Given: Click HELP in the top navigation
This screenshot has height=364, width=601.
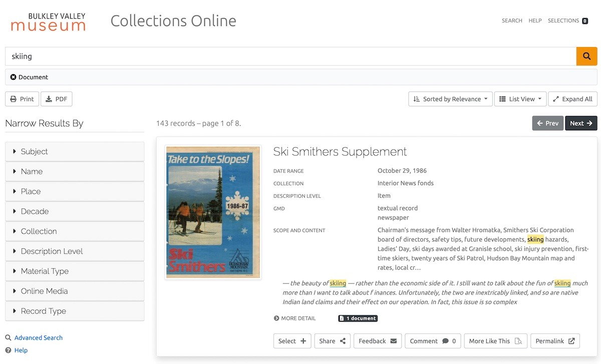Looking at the screenshot, I should [x=535, y=21].
